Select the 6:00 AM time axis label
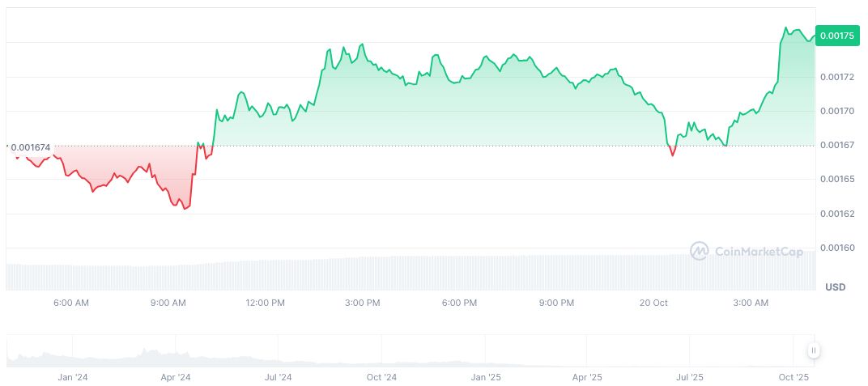868x386 pixels. 70,303
